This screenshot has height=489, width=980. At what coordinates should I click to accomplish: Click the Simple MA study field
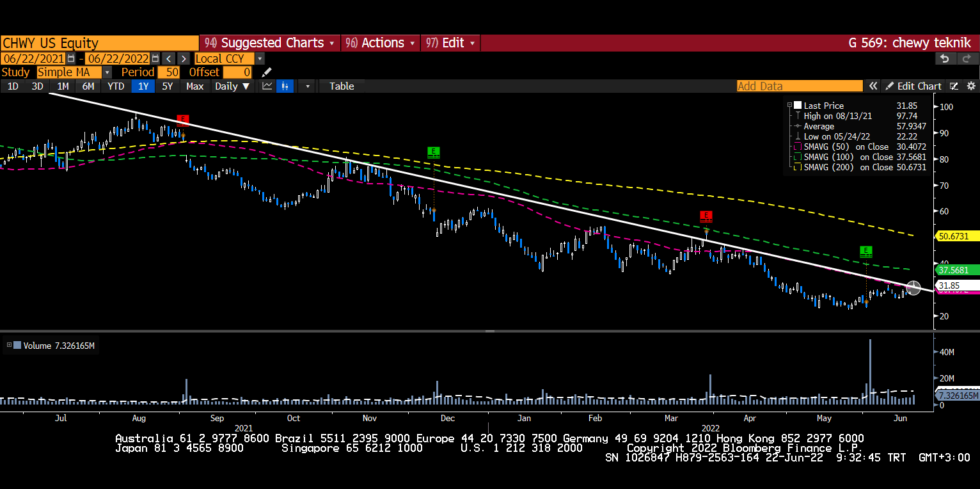pyautogui.click(x=70, y=72)
